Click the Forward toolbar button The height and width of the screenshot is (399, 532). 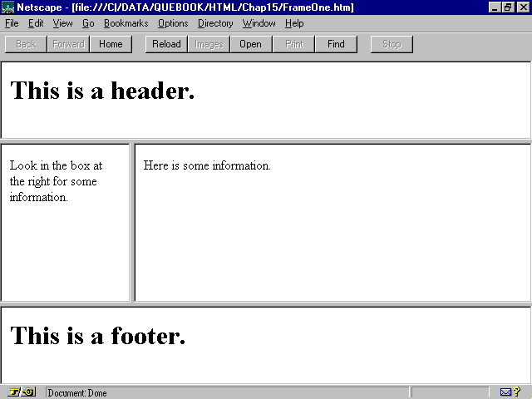coord(68,44)
